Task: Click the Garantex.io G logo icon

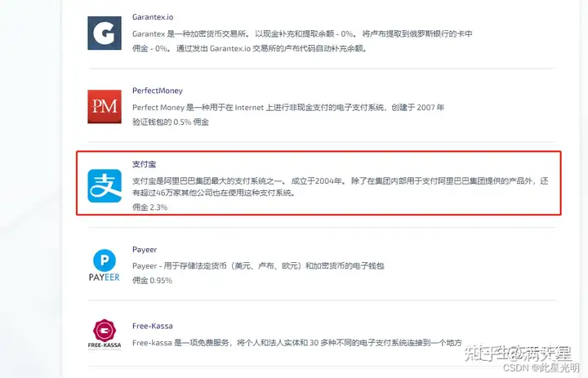Action: [105, 33]
